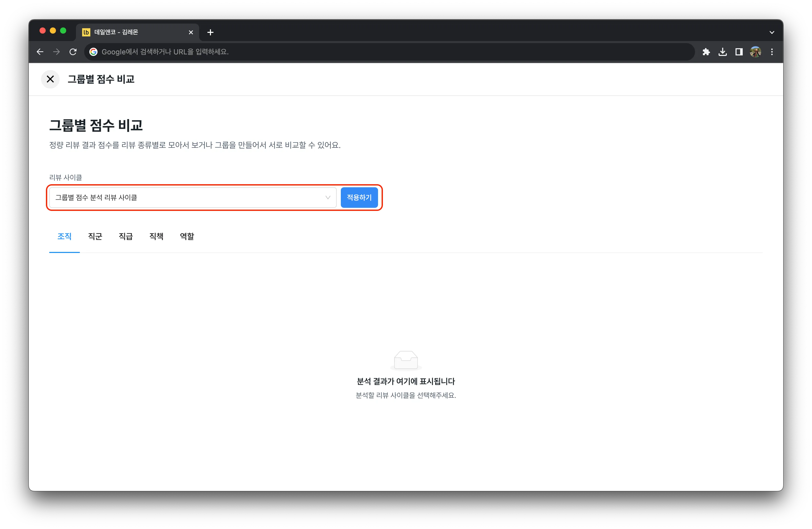Open the 리뷰 사이클 dropdown
Viewport: 812px width, 529px height.
(193, 198)
